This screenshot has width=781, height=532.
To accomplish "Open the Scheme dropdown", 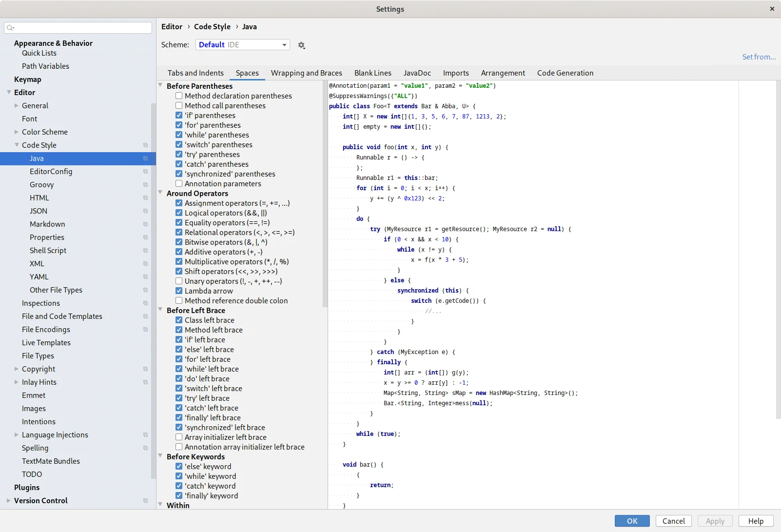I will point(242,45).
